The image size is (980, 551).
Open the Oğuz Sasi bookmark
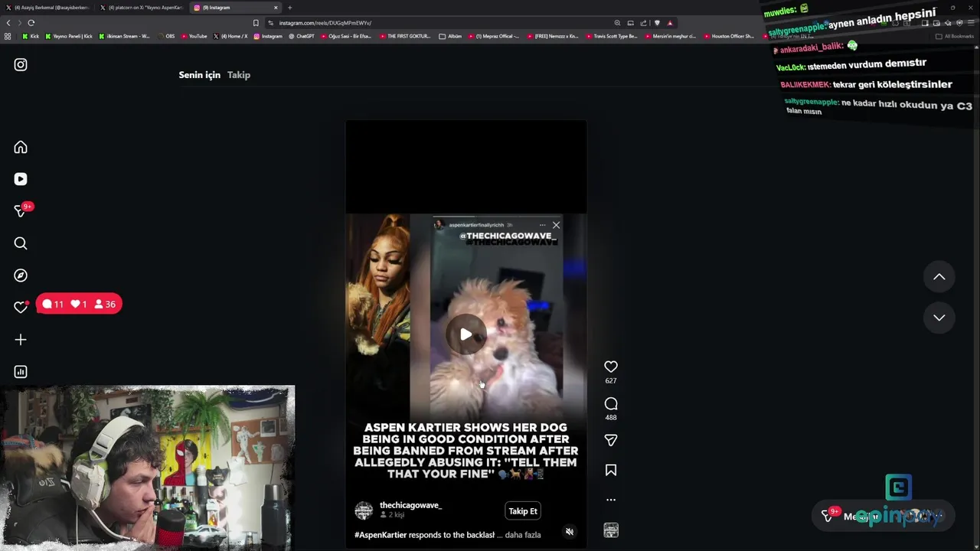346,36
